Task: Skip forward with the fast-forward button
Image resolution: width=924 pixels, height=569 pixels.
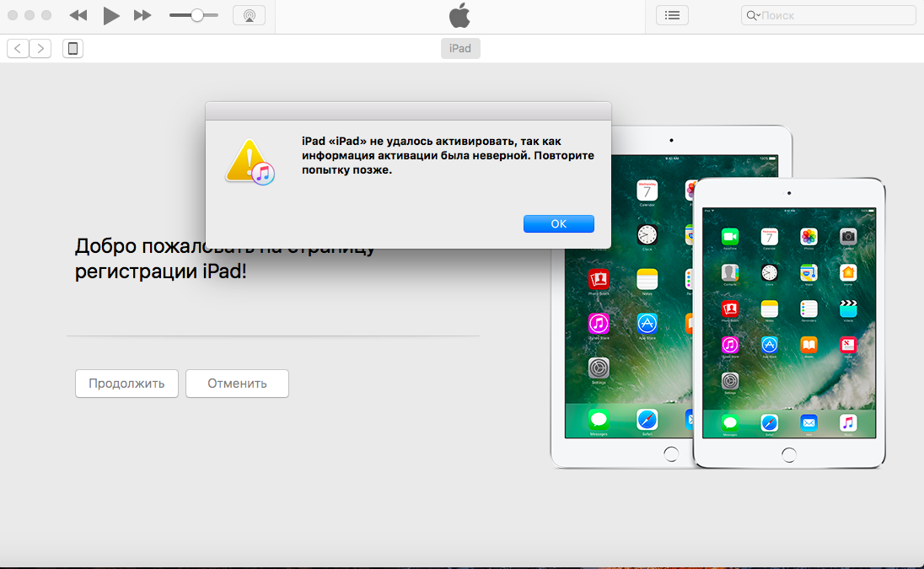Action: [142, 15]
